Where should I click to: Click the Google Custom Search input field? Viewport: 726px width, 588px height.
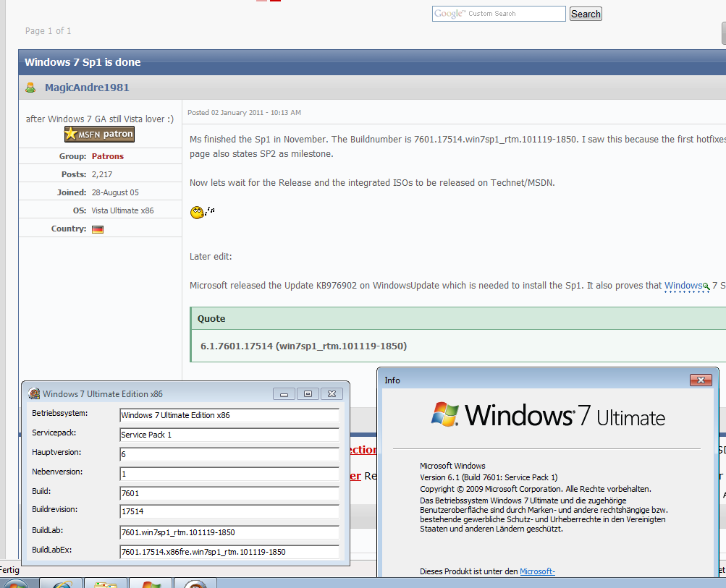499,14
